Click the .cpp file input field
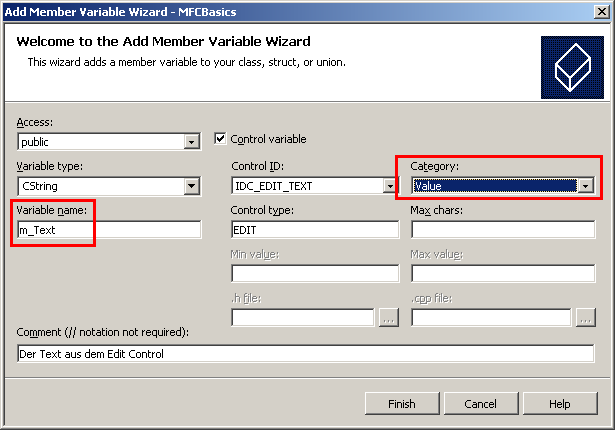This screenshot has width=615, height=430. [x=491, y=317]
